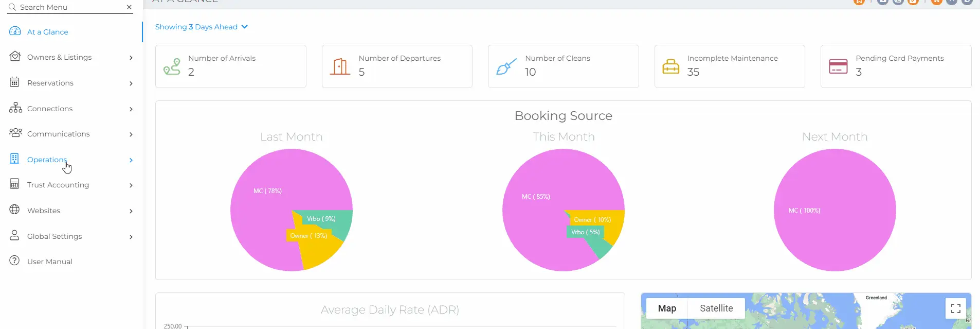
Task: Click into the Search Menu field
Action: tap(67, 7)
